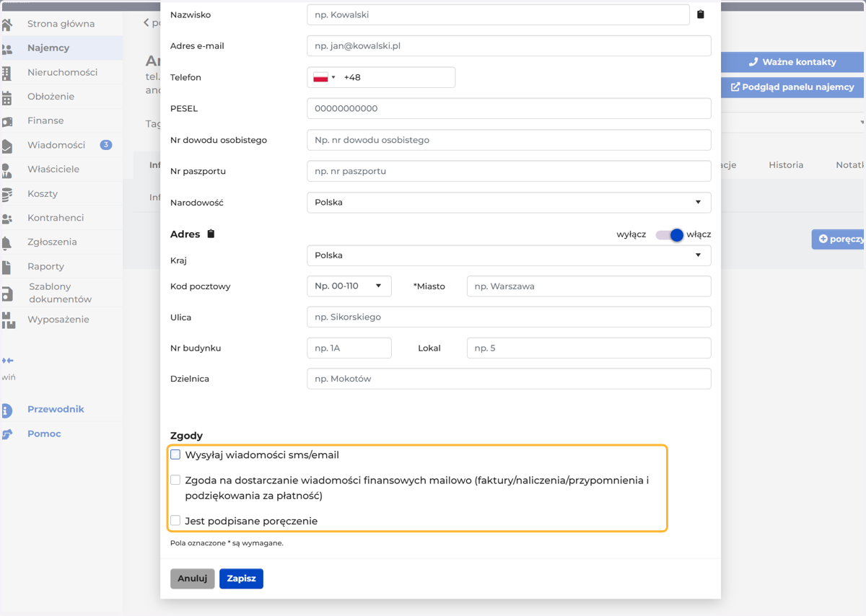Screen dimensions: 866x616
Task: Click the Nr dowodu osobistego field
Action: [x=509, y=140]
